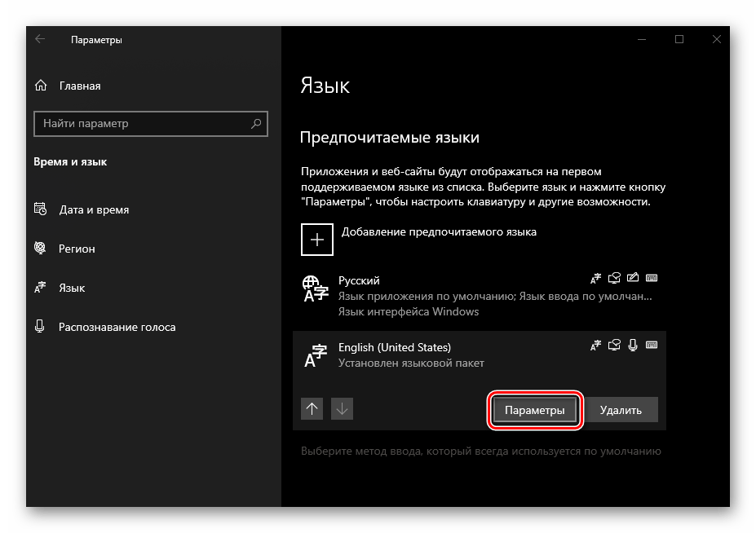Click English microphone speech recognition icon

pos(633,346)
